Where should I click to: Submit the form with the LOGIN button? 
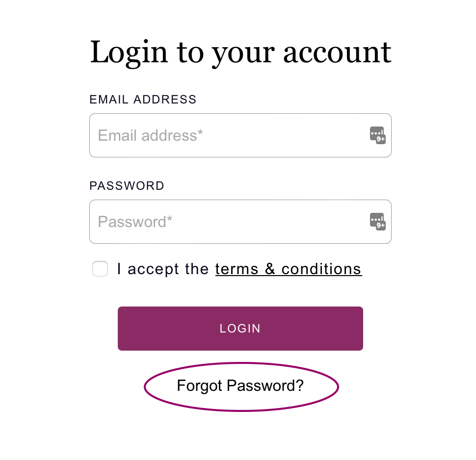click(x=240, y=329)
